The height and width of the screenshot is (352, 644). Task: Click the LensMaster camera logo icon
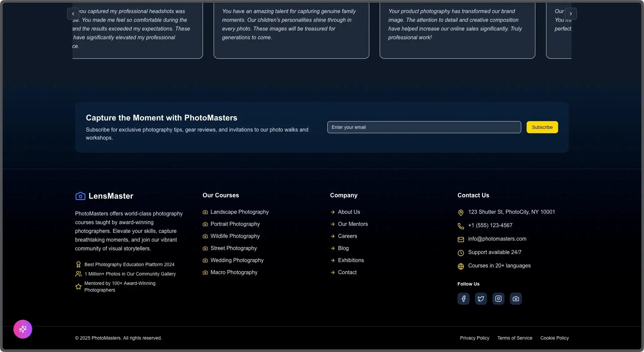[x=80, y=196]
